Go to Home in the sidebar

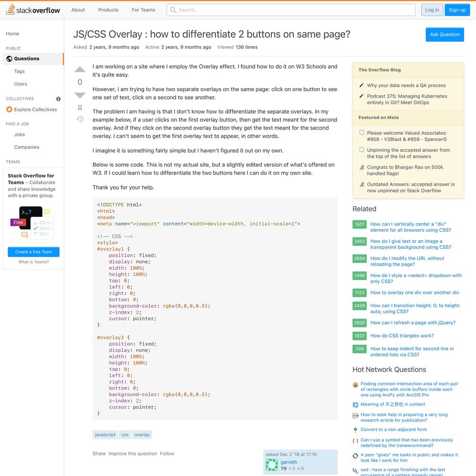tap(12, 34)
